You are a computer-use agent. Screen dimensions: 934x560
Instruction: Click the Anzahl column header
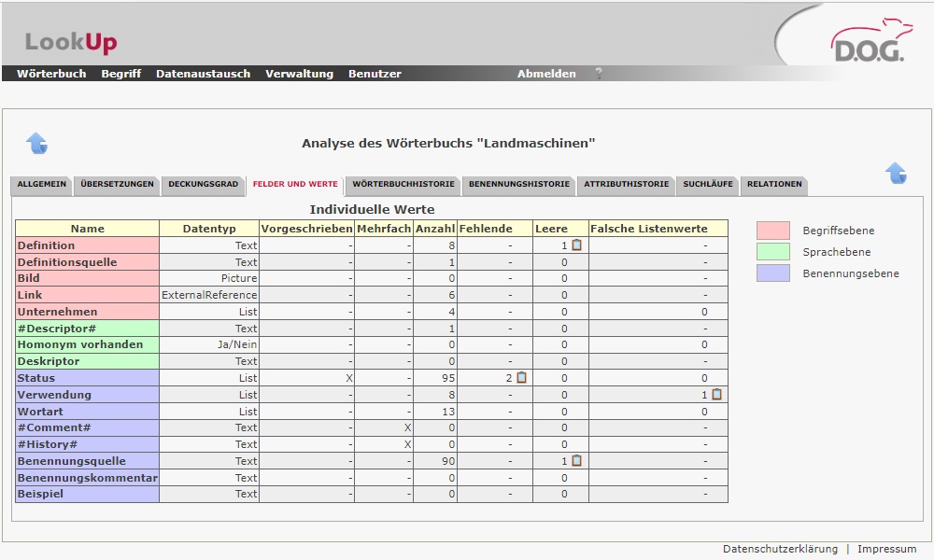tap(434, 229)
